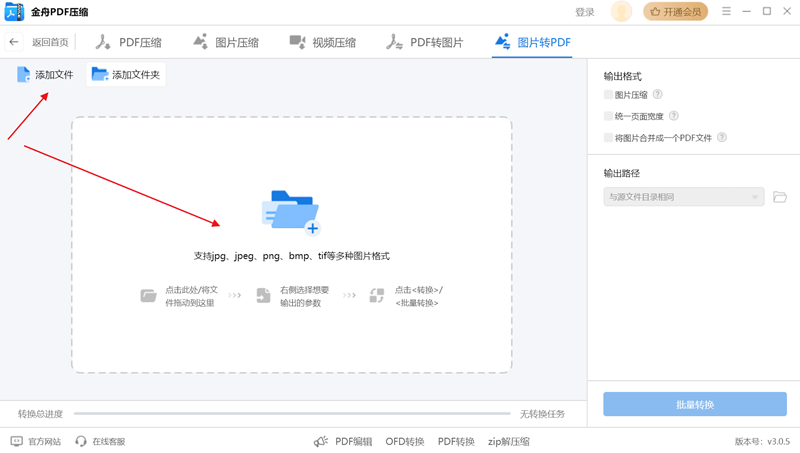Click the 转换总进度 progress bar

click(x=292, y=414)
